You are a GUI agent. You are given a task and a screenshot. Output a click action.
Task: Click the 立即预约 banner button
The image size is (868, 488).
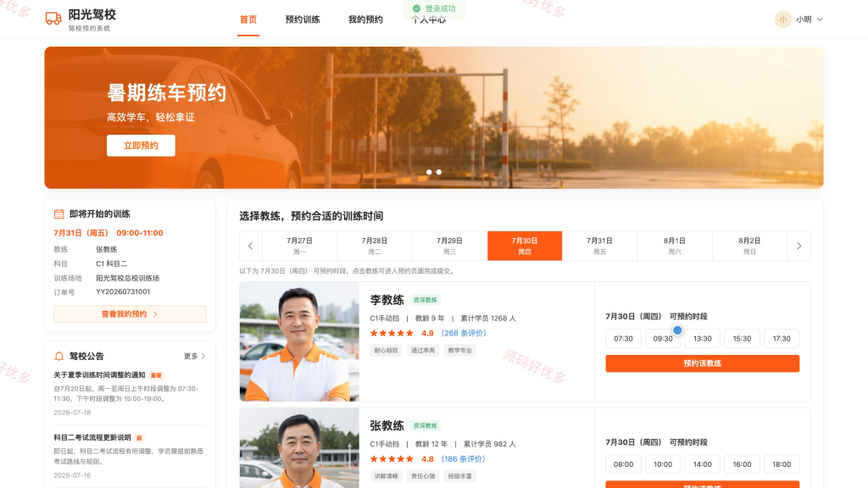(x=141, y=146)
